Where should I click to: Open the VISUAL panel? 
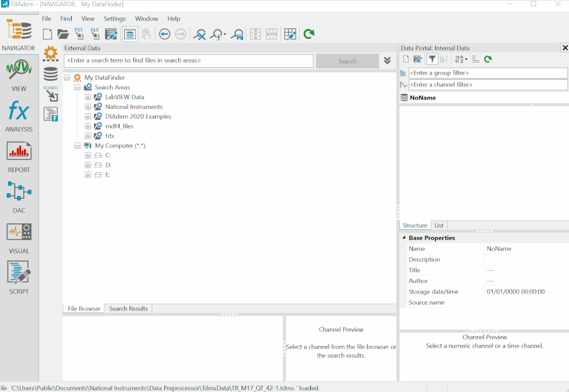[19, 238]
